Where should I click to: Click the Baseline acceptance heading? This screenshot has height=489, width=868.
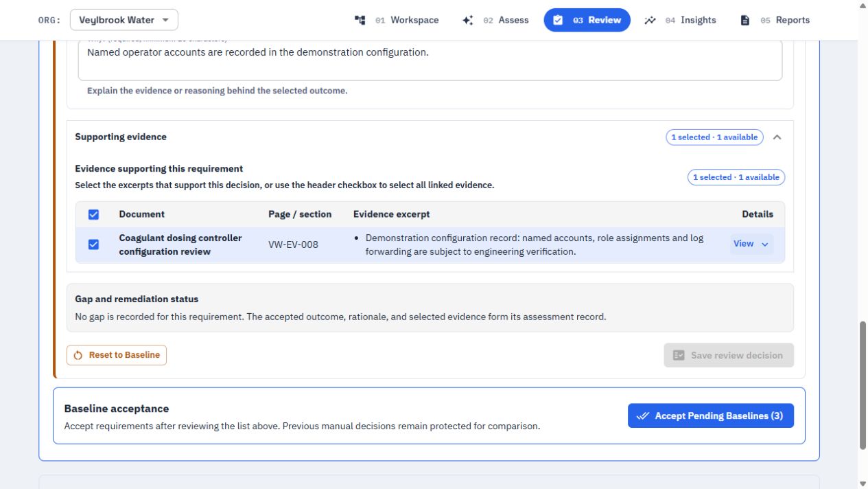(117, 409)
